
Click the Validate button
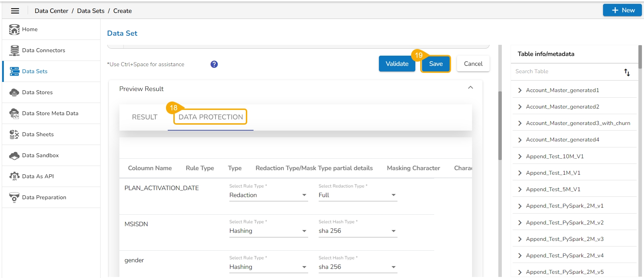tap(397, 64)
